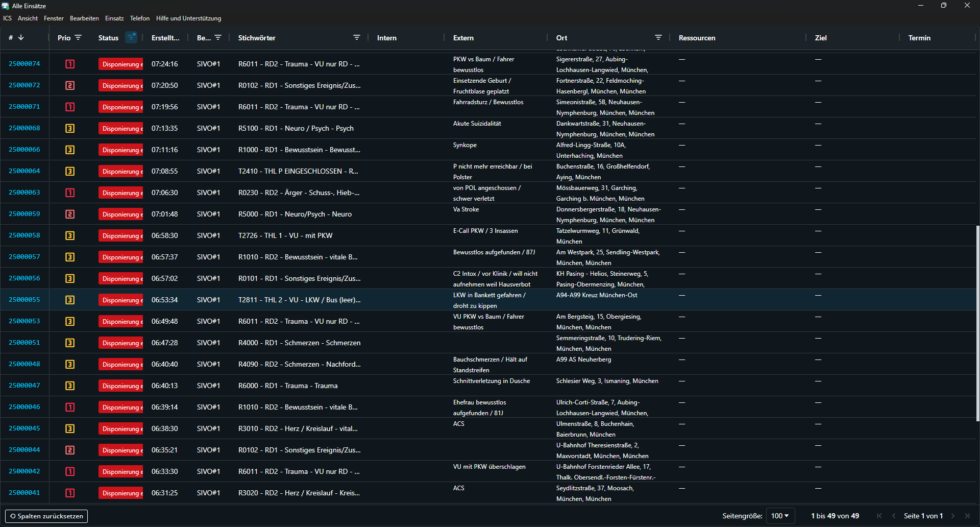Open Hilfe und Unterstützung menu
The height and width of the screenshot is (527, 980).
coord(188,18)
